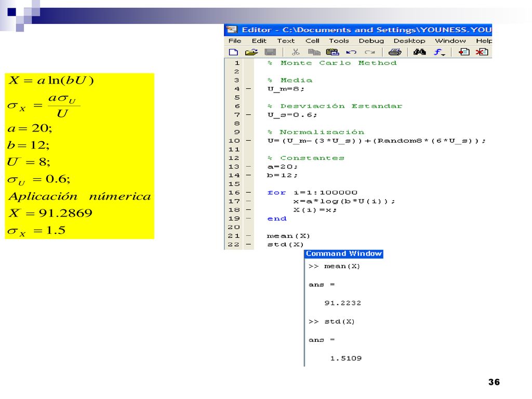Save the script with the floppy disk icon
This screenshot has height=399, width=532.
(270, 52)
